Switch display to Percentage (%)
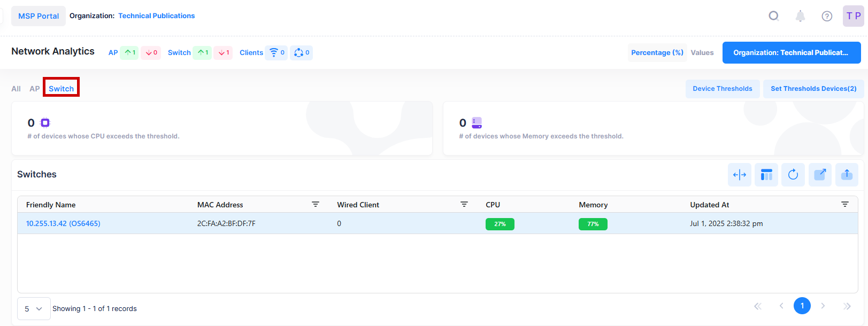Screen dimensions: 868x326 pyautogui.click(x=657, y=52)
